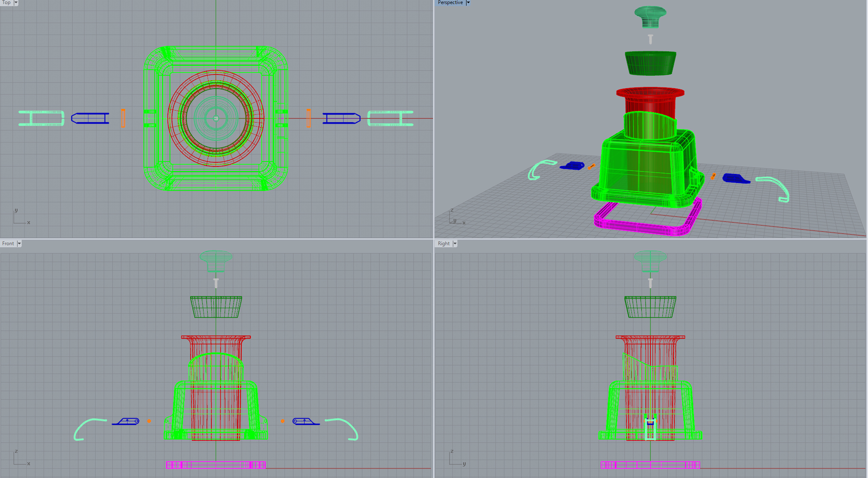Select the left orange pin in Top view
This screenshot has height=478, width=868.
click(123, 118)
